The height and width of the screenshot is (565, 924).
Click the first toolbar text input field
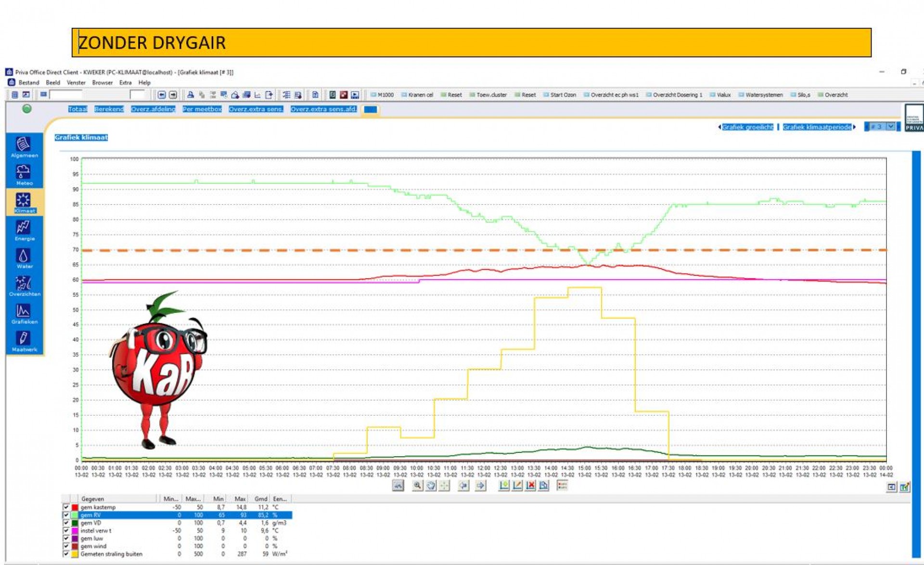[x=65, y=95]
